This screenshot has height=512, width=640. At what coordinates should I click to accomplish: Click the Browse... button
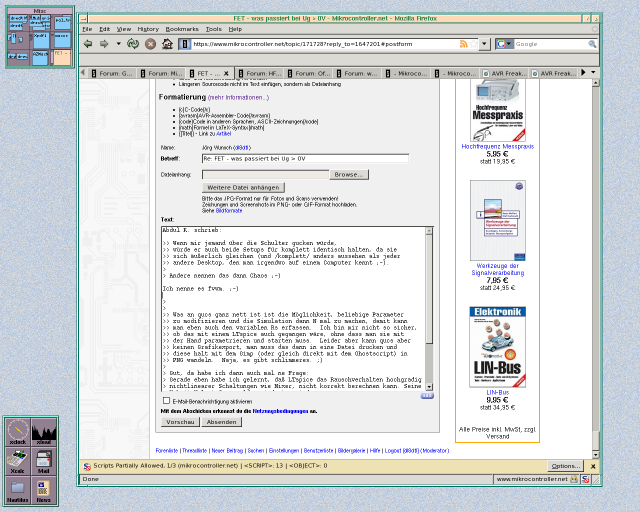349,175
